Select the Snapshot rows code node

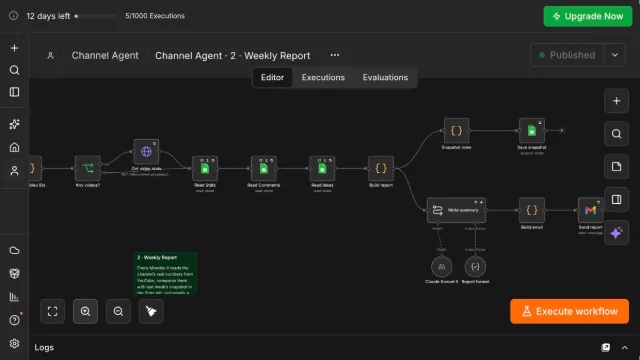point(456,131)
